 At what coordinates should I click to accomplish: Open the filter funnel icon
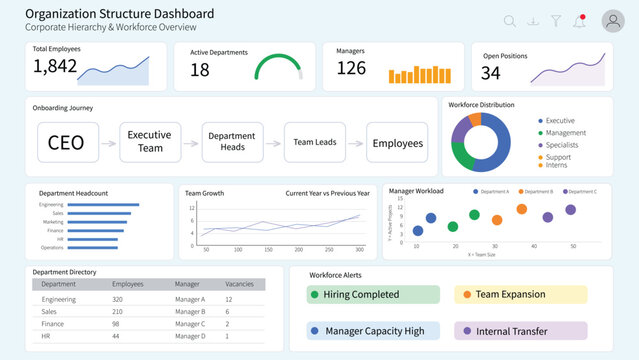(556, 21)
